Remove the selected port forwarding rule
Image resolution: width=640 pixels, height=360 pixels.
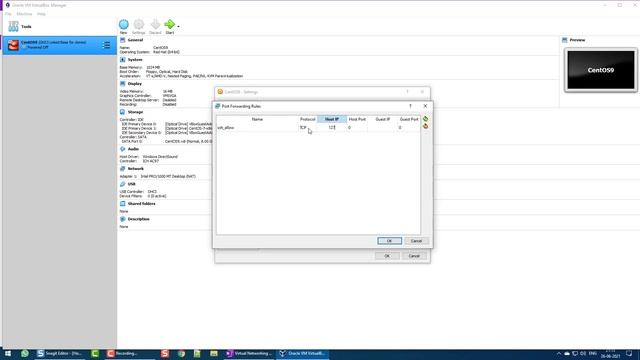[x=425, y=127]
